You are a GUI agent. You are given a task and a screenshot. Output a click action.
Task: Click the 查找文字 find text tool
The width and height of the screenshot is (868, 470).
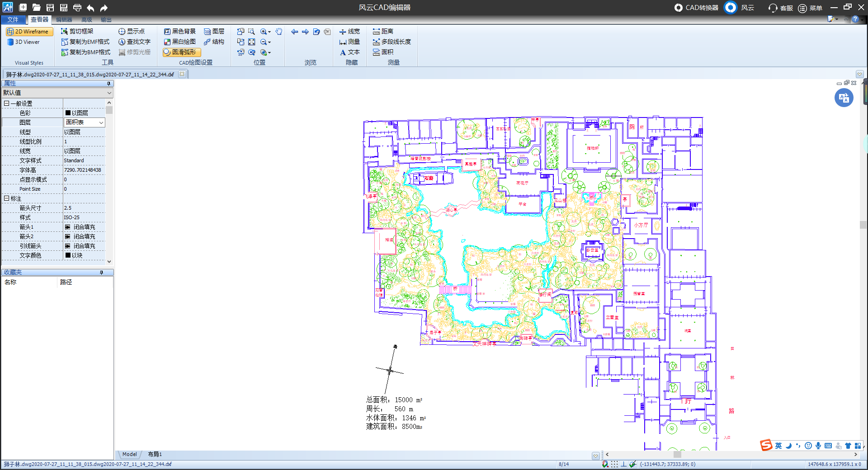[x=134, y=42]
